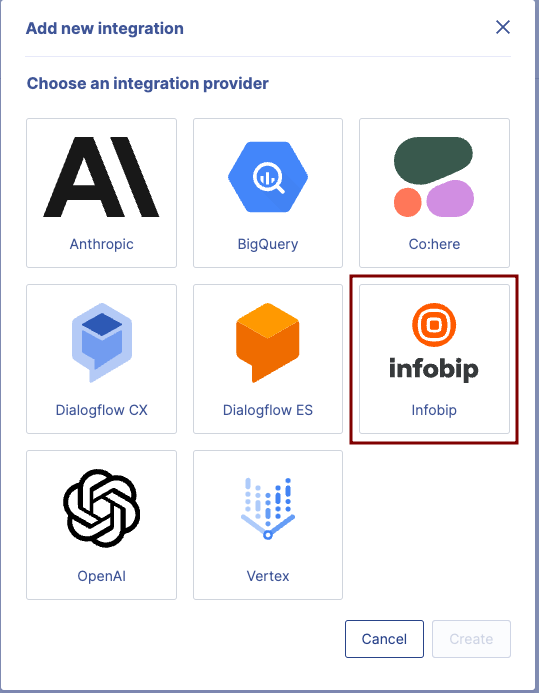Select the Anthropic logo icon
The width and height of the screenshot is (539, 693).
(101, 177)
